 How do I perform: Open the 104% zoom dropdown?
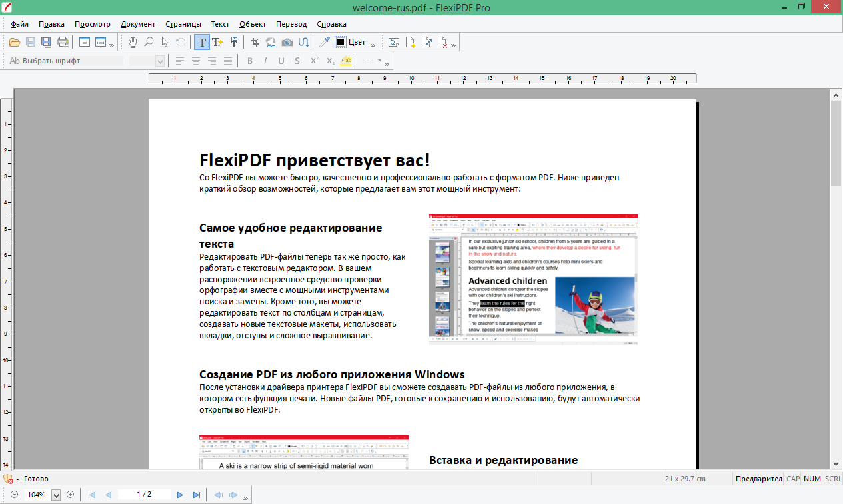56,495
